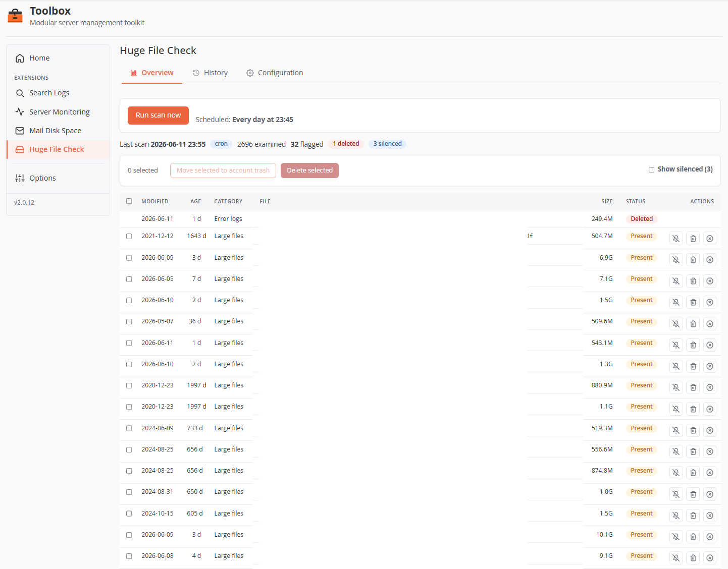Open Server Monitoring in sidebar
The image size is (728, 569).
click(x=58, y=112)
